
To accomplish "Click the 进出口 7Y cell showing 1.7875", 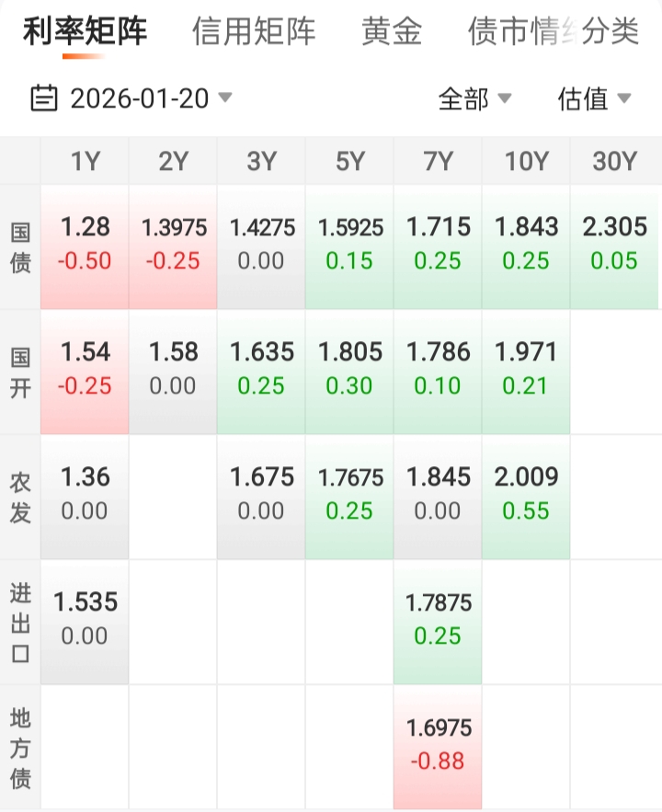I will click(x=438, y=620).
